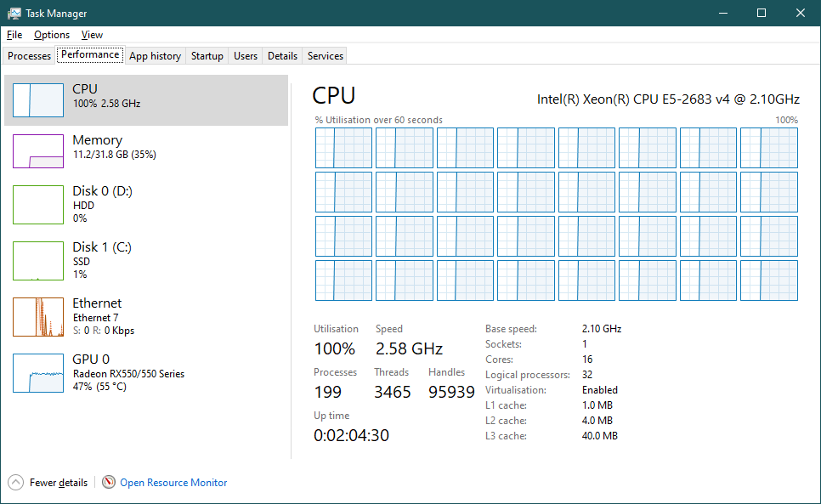Open the View menu
The width and height of the screenshot is (821, 504).
click(x=92, y=35)
